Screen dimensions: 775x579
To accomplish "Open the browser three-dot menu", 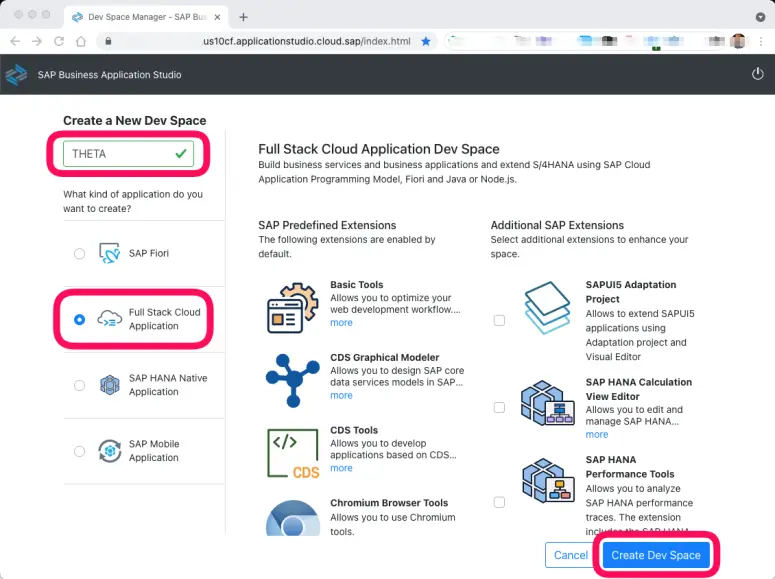I will click(761, 42).
